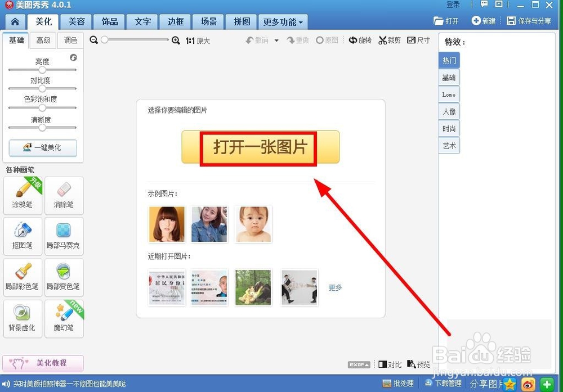
Task: Expand the 更多功能 dropdown menu
Action: [283, 21]
